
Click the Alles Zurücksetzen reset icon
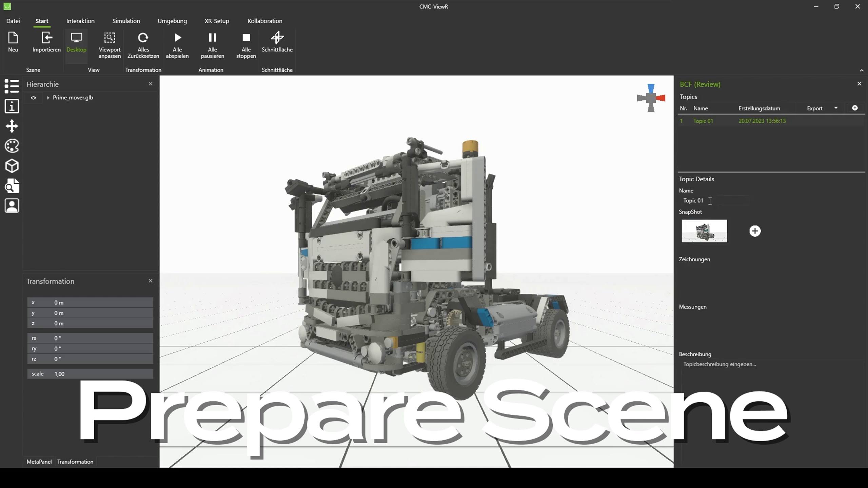click(143, 38)
